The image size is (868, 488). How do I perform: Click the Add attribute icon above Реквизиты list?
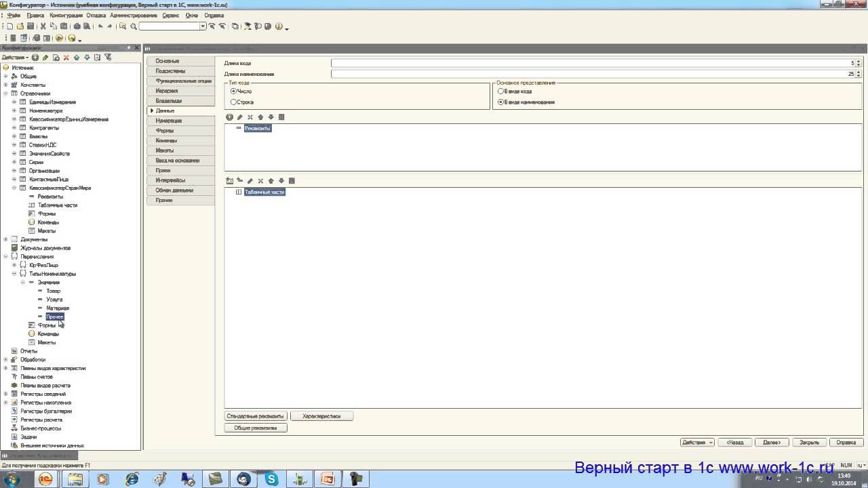point(229,117)
